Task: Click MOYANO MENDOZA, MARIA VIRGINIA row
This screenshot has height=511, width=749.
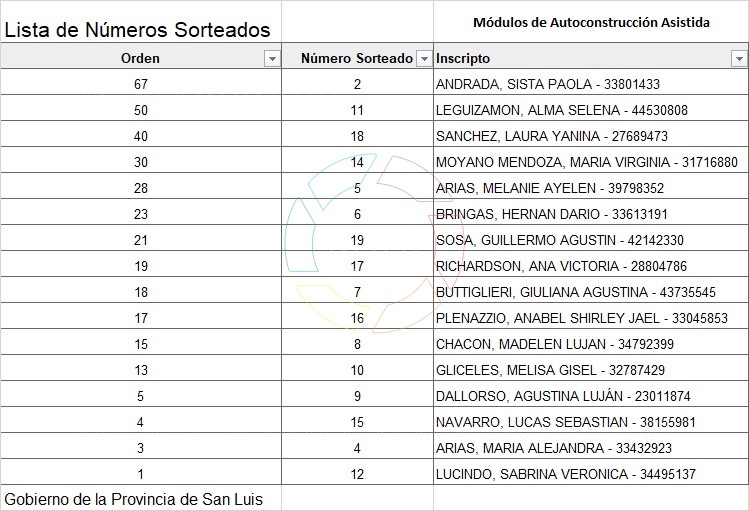Action: (x=587, y=162)
